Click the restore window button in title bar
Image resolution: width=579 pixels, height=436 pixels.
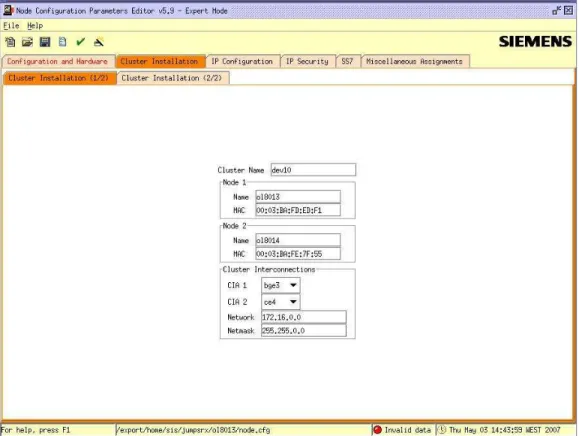pos(556,11)
